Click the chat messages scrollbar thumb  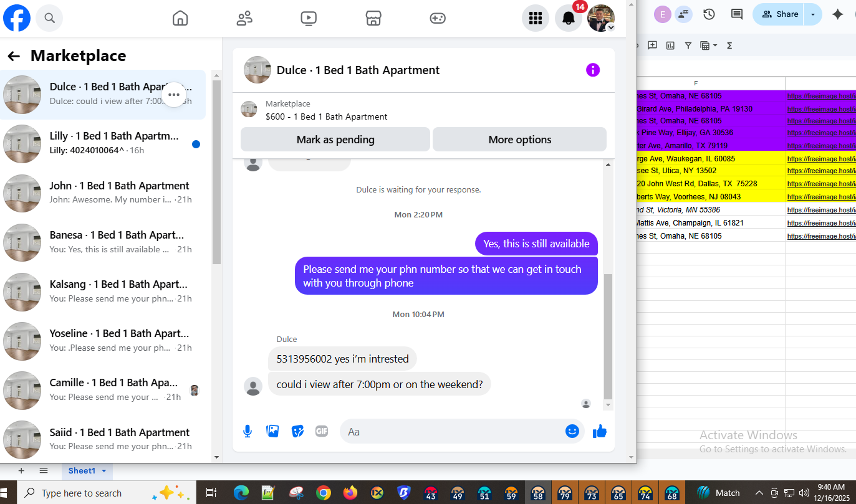608,336
